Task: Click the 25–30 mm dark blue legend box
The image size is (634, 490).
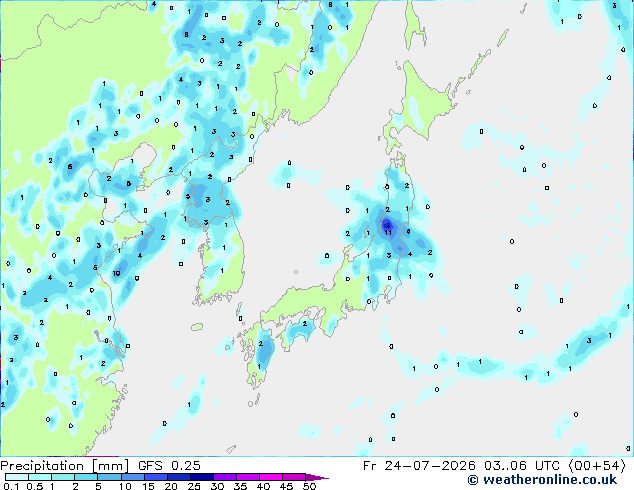Action: pos(202,477)
